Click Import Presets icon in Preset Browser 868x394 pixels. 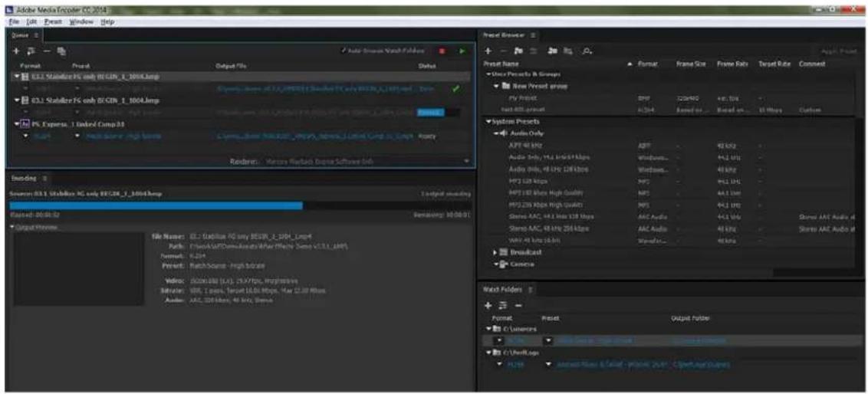tap(551, 51)
